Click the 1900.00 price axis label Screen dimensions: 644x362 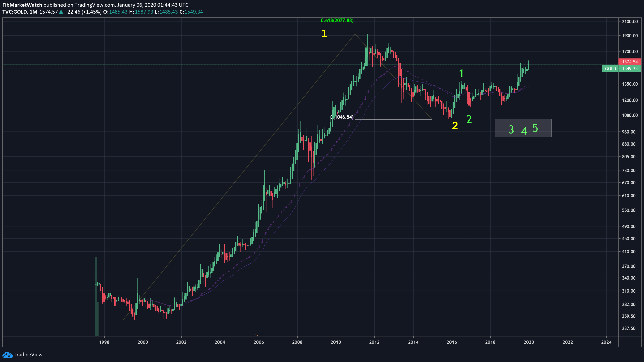(x=630, y=36)
